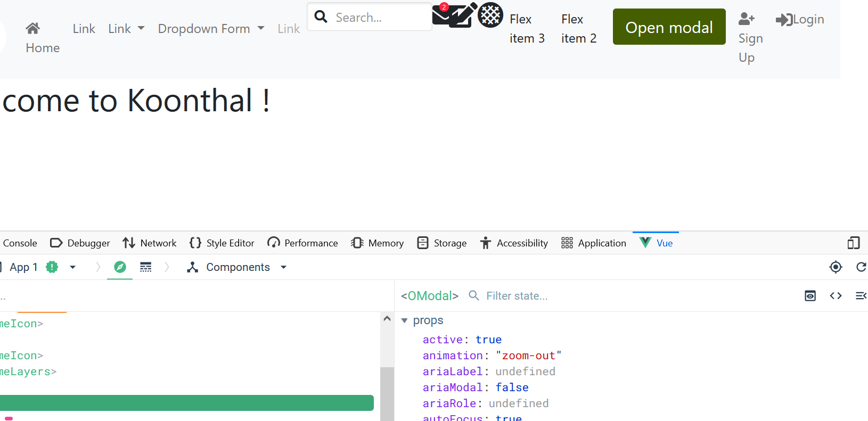
Task: Open the App 1 selector caret
Action: coord(73,267)
